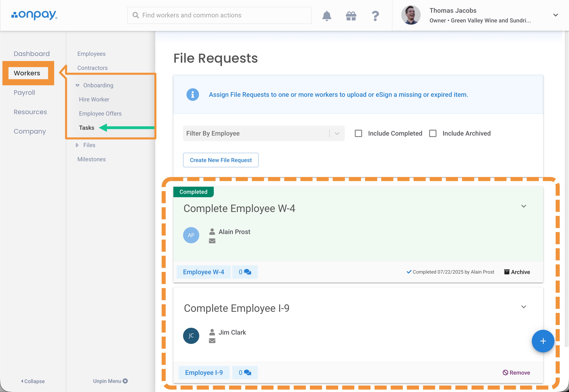Image resolution: width=569 pixels, height=392 pixels.
Task: Open the notifications bell
Action: [327, 16]
